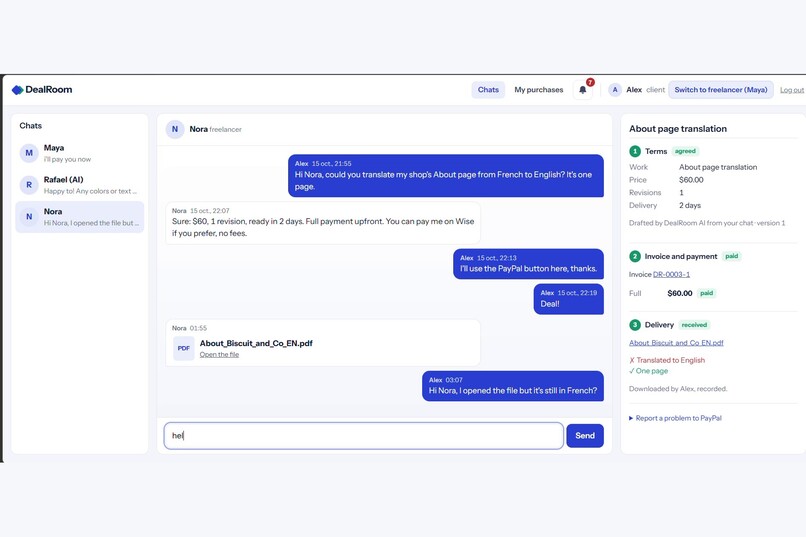Go to My purchases

coord(539,90)
